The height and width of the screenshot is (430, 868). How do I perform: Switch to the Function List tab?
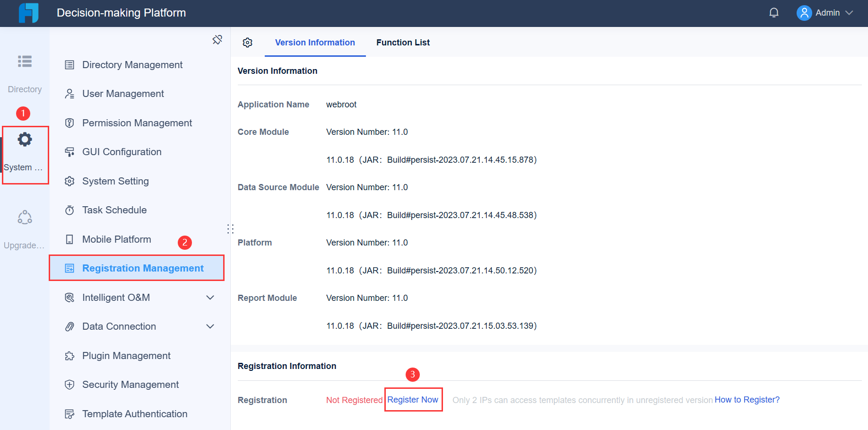pyautogui.click(x=403, y=42)
